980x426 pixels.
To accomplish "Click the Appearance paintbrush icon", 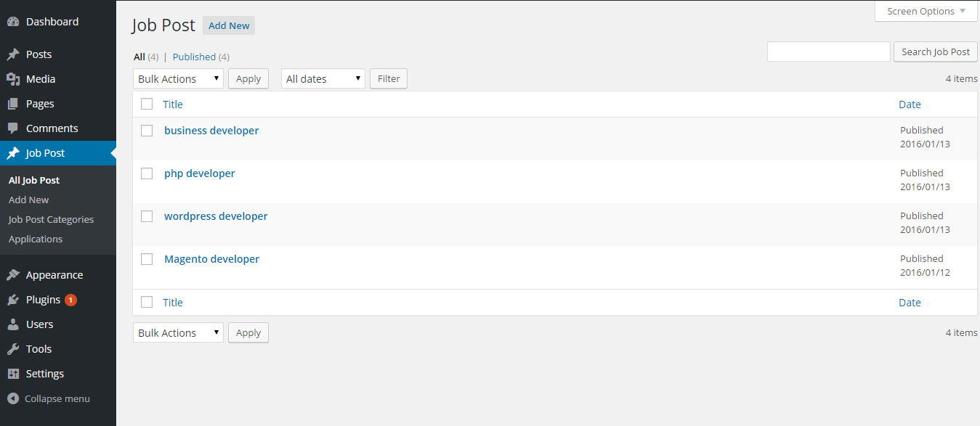I will pyautogui.click(x=13, y=275).
